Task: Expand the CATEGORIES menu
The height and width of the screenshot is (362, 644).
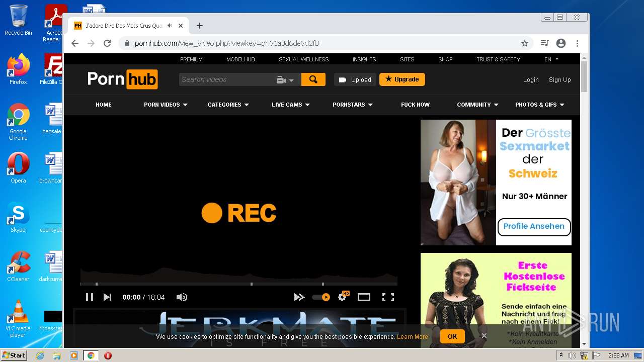Action: click(x=228, y=105)
